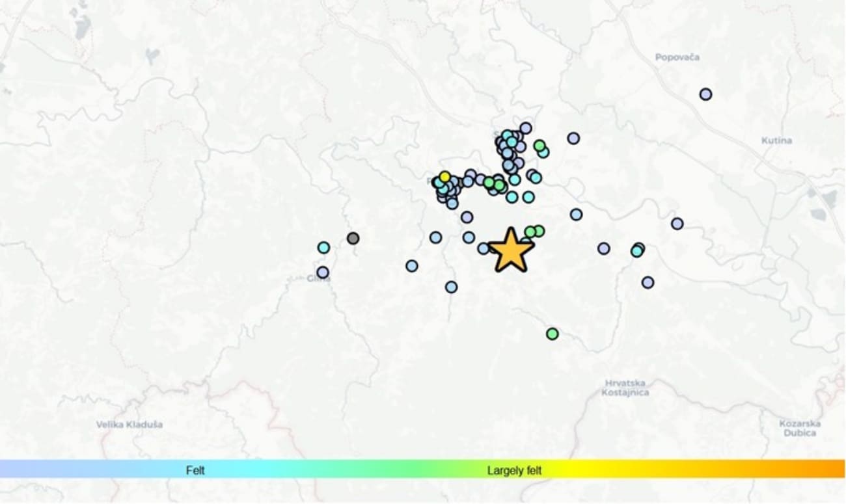Select the dark gray report marker
Image resolution: width=846 pixels, height=504 pixels.
click(x=353, y=239)
